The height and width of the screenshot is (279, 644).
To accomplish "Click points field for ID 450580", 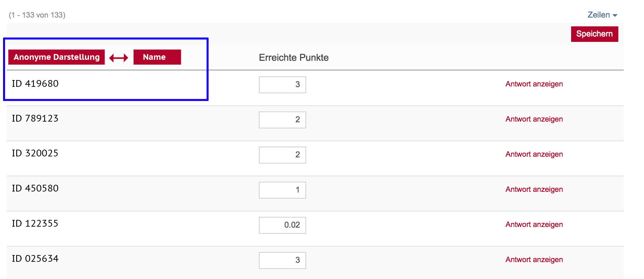I will [x=282, y=190].
